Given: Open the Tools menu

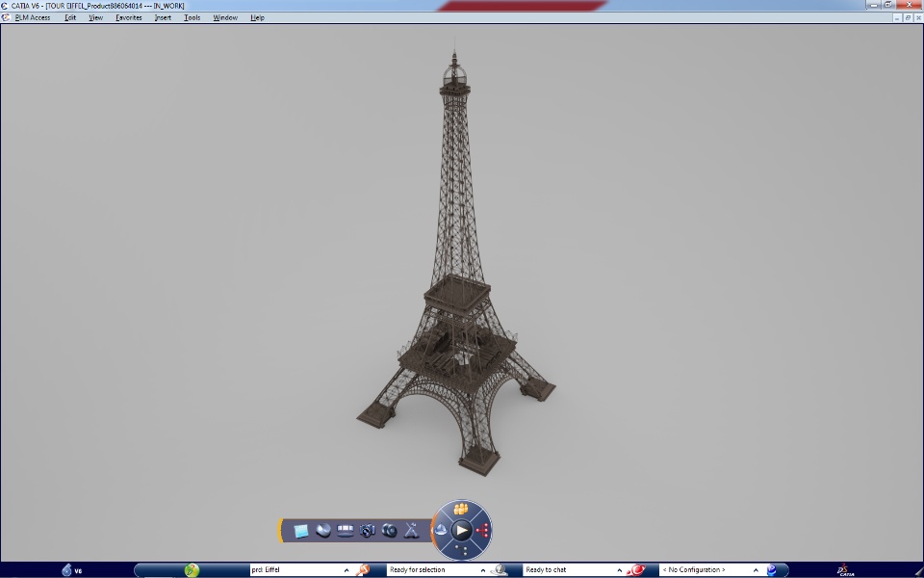Looking at the screenshot, I should [192, 17].
